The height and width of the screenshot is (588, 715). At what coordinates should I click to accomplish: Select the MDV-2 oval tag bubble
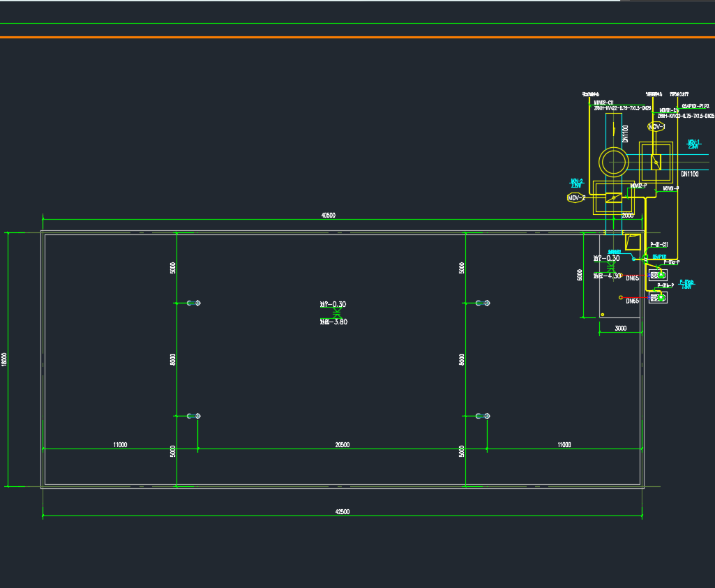tap(576, 198)
